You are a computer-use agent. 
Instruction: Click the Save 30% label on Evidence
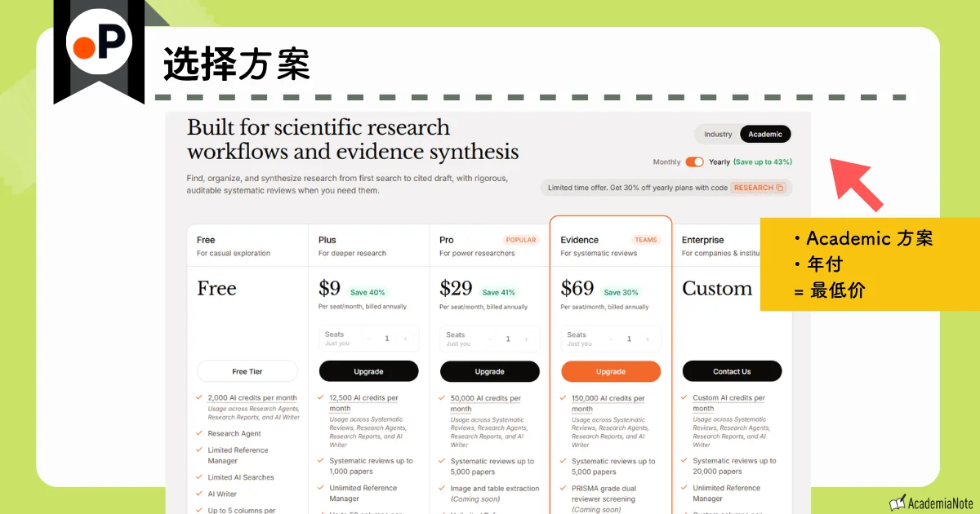pyautogui.click(x=621, y=292)
